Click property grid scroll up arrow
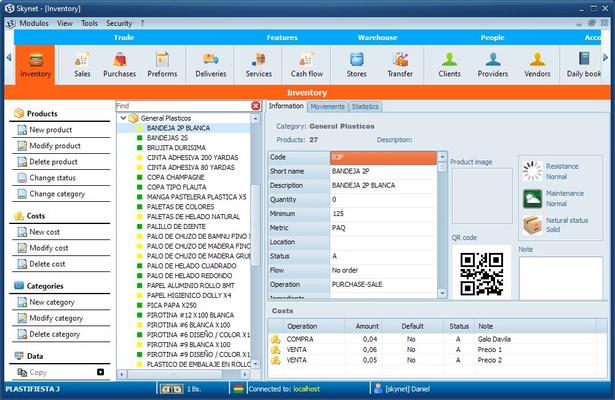The width and height of the screenshot is (615, 400). click(442, 157)
